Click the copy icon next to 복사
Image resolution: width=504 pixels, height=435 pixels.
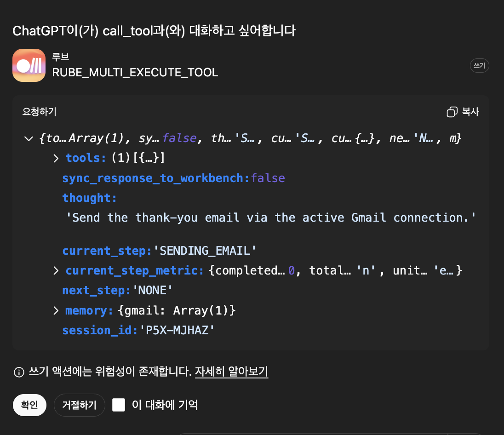pos(452,112)
